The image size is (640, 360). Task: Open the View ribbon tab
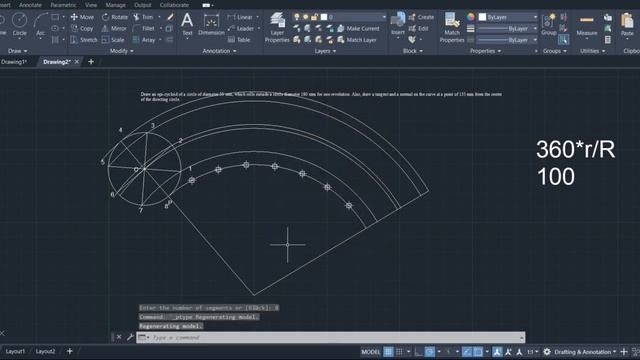coord(91,5)
